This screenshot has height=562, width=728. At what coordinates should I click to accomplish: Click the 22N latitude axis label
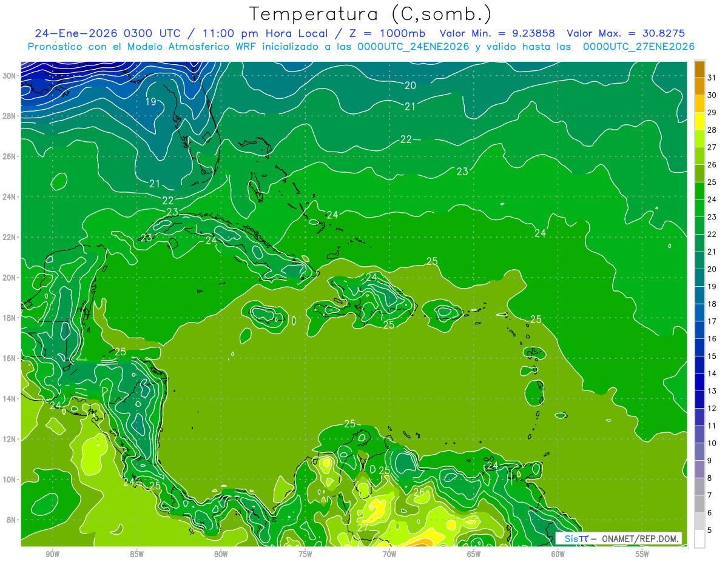(8, 237)
